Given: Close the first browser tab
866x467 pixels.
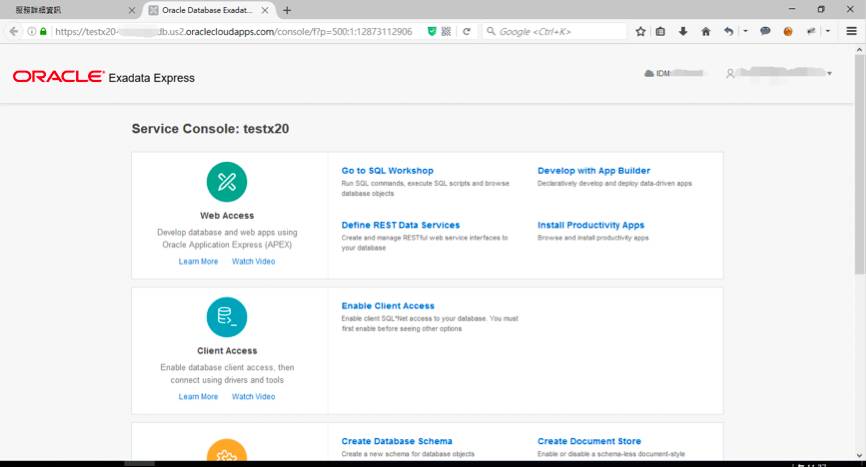Looking at the screenshot, I should tap(131, 10).
